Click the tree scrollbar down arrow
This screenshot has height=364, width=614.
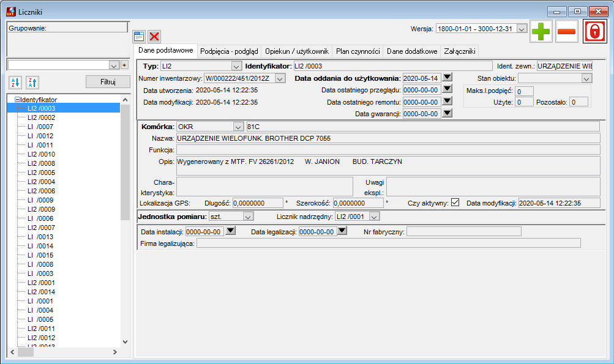coord(125,342)
